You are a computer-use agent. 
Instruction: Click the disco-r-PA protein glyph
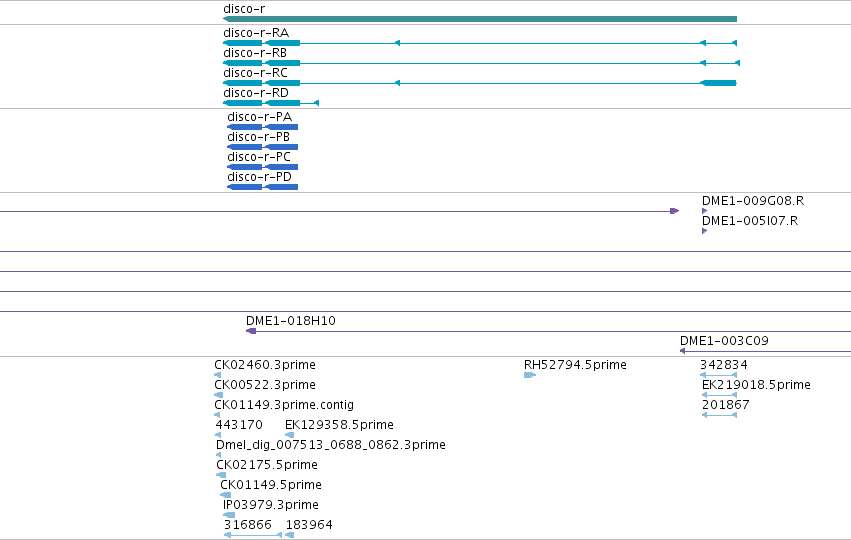pyautogui.click(x=263, y=127)
